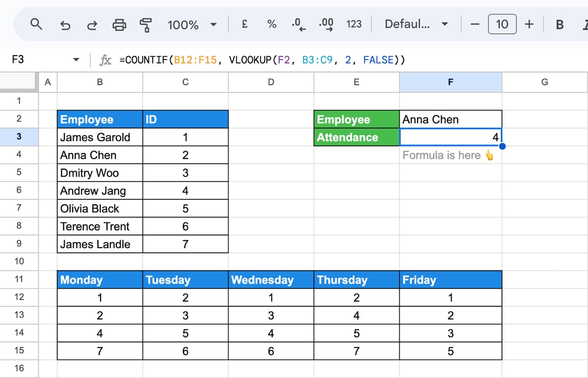Select the Olivia Black cell

pyautogui.click(x=100, y=208)
